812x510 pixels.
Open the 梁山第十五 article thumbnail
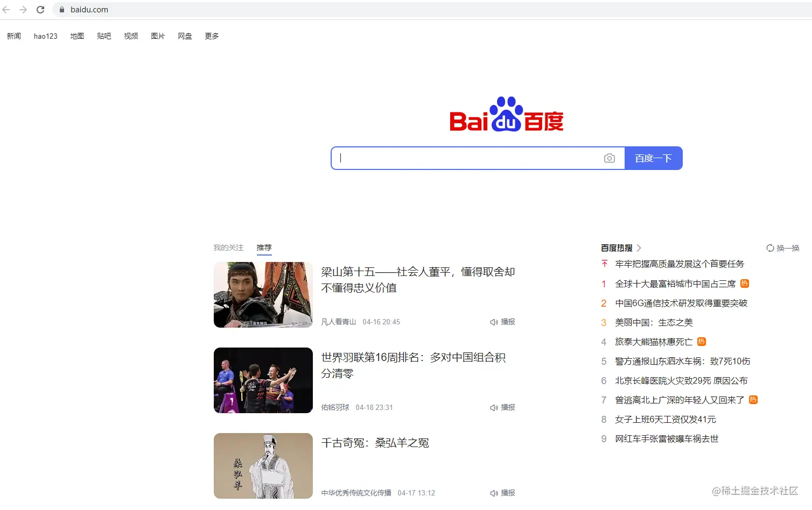point(263,295)
